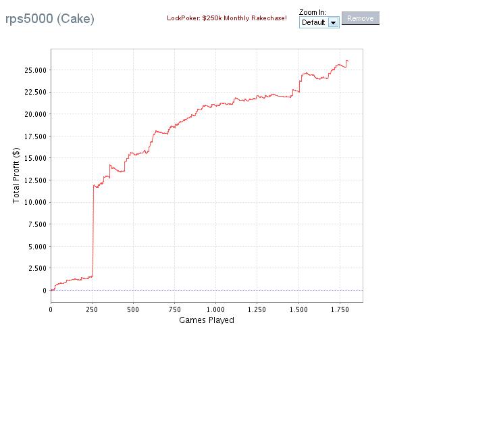Screen dimensions: 495x448
Task: Click the 500 x-axis label
Action: (x=133, y=309)
